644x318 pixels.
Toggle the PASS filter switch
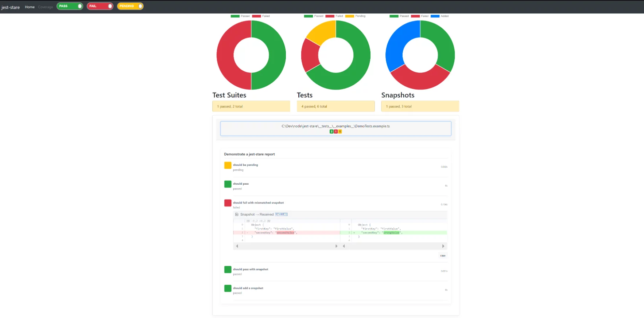[70, 6]
